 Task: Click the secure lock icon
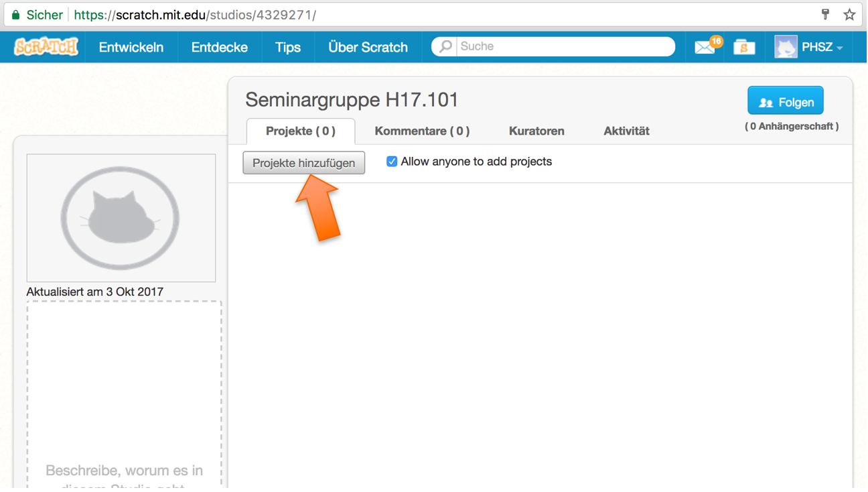16,15
